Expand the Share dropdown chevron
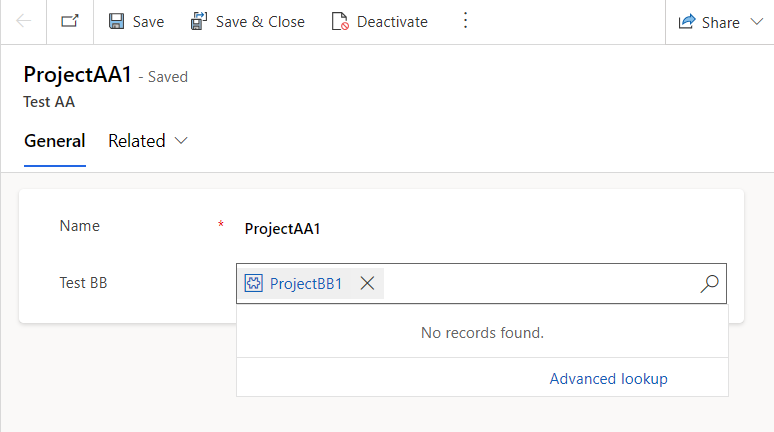The image size is (774, 432). [755, 22]
